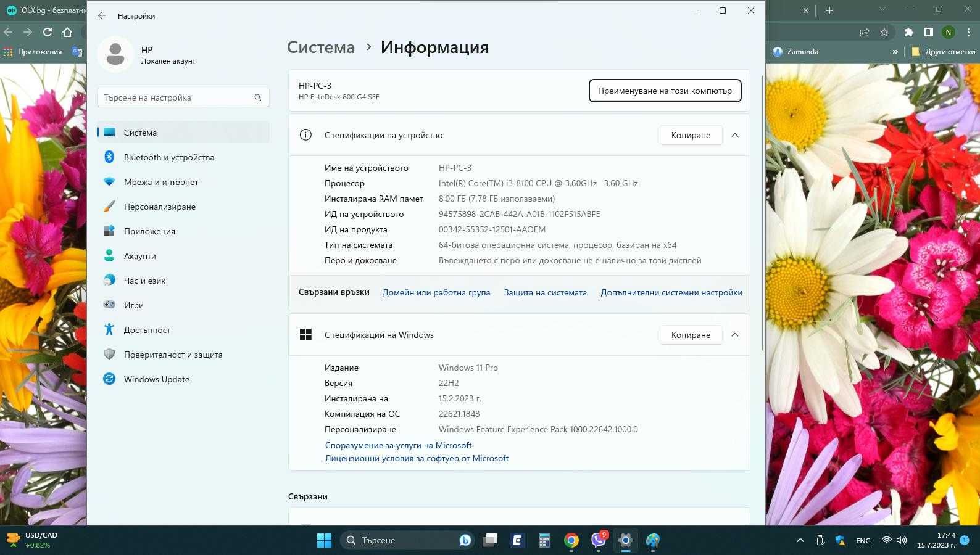Click the Windows Update sync icon
Viewport: 980px width, 555px height.
coord(109,379)
